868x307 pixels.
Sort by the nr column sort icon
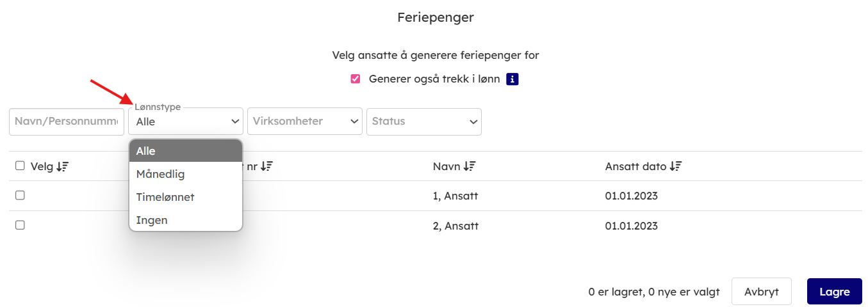click(266, 166)
